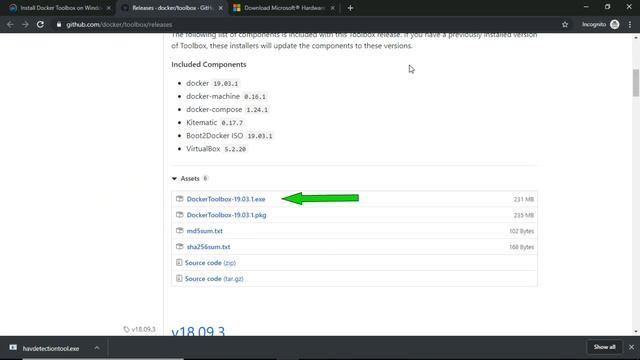Click VirtualBox 5.2.20 version text

[235, 149]
